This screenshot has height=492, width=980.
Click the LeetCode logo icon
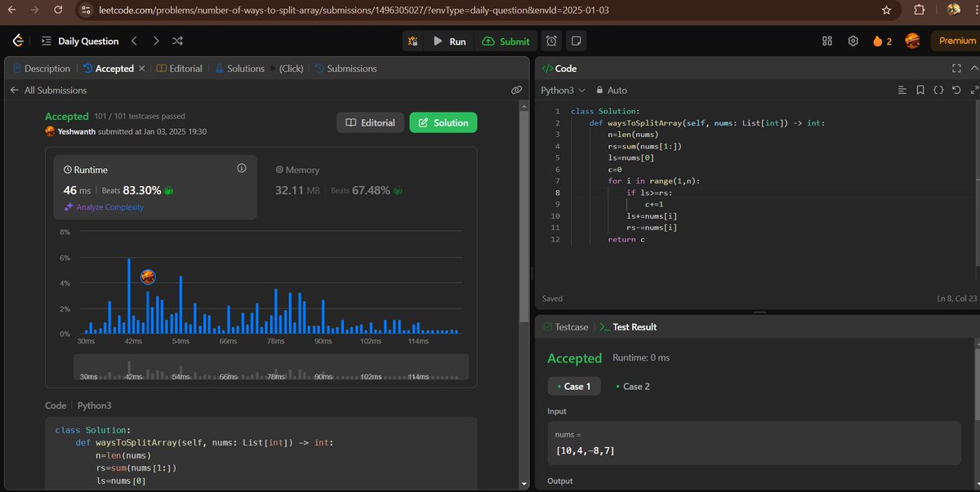pyautogui.click(x=17, y=41)
